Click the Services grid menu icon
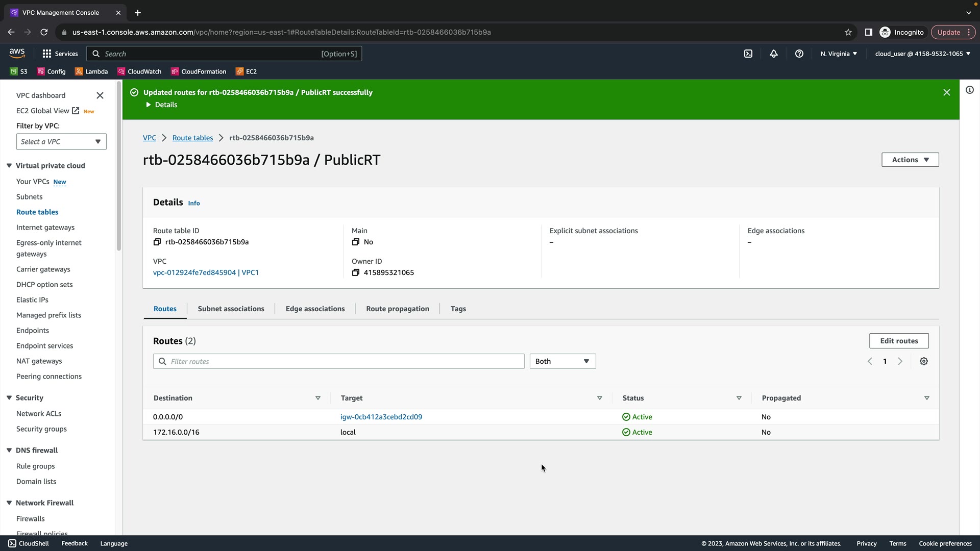Viewport: 980px width, 551px height. click(x=47, y=54)
